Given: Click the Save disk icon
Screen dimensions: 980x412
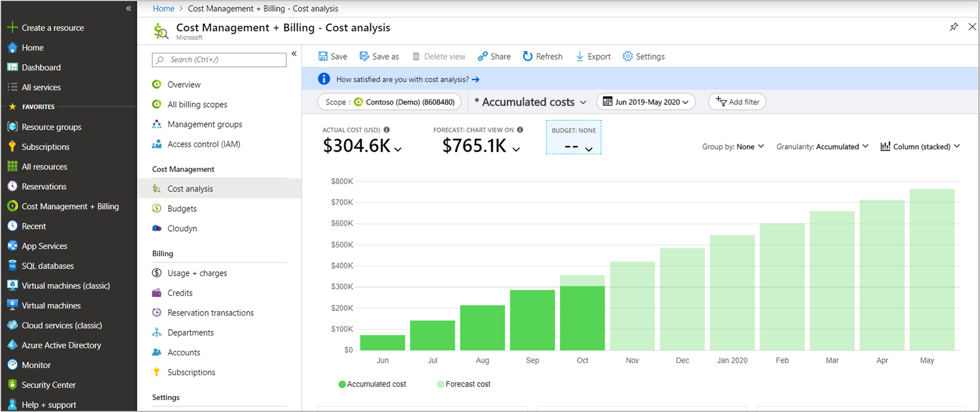Looking at the screenshot, I should [323, 56].
